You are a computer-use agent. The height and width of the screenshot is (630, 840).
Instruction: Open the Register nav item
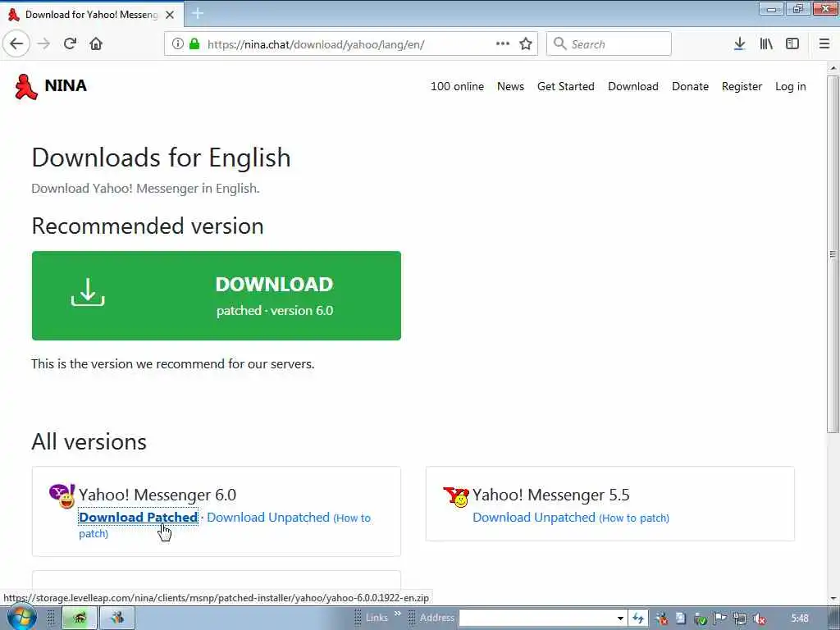click(742, 86)
